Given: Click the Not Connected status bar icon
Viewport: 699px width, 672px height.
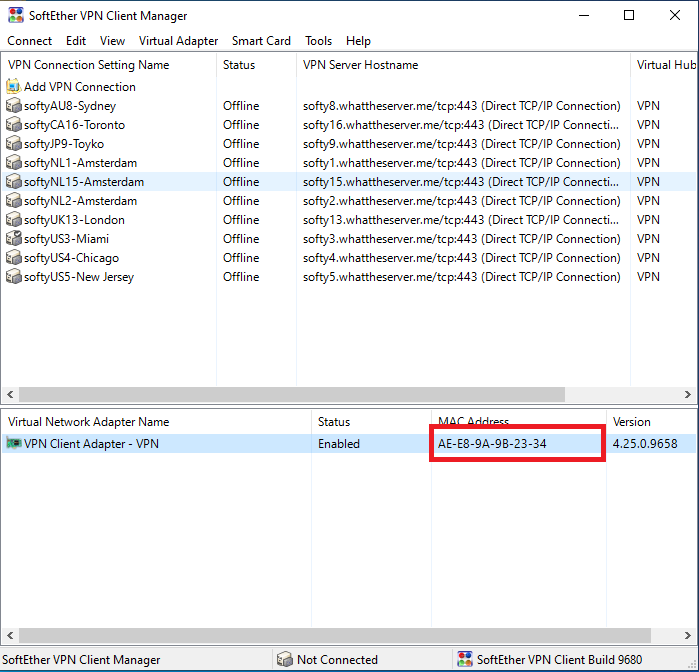Looking at the screenshot, I should [284, 660].
